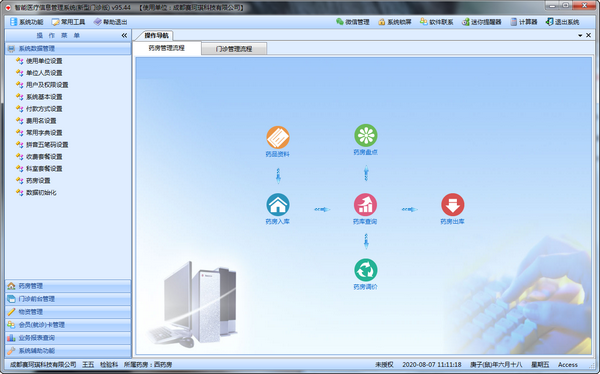Collapse the 操作菜单 side panel
This screenshot has height=374, width=600.
coord(124,36)
